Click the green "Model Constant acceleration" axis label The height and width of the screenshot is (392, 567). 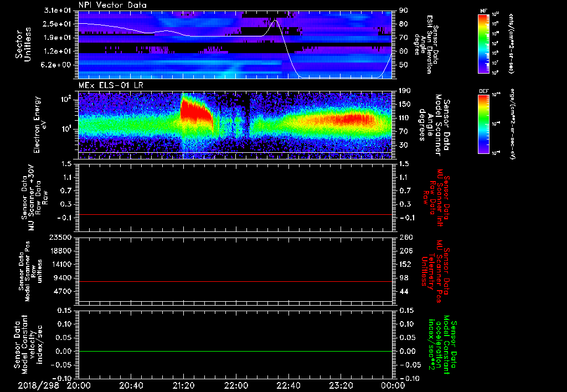(x=442, y=345)
